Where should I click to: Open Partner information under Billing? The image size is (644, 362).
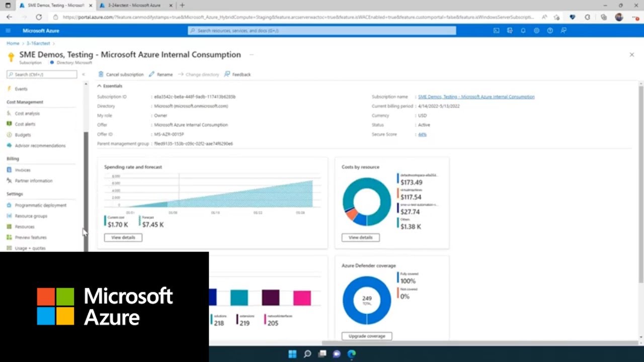click(33, 181)
